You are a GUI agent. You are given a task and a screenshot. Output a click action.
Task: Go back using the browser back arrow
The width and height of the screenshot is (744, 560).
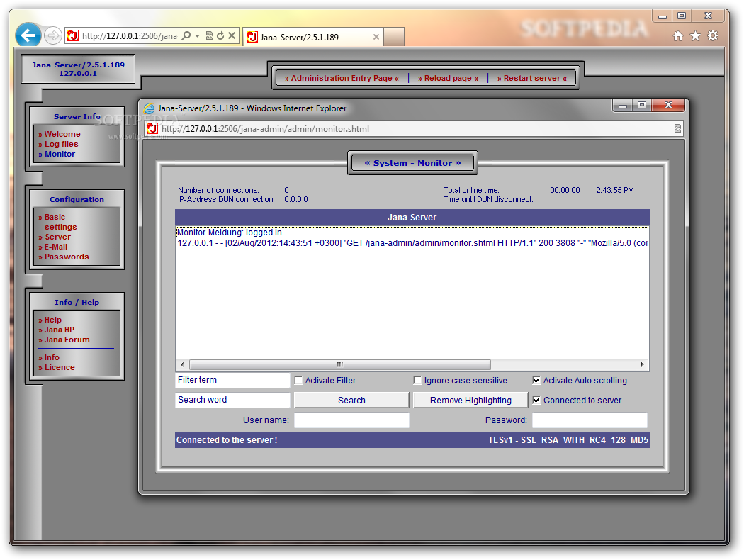click(28, 35)
